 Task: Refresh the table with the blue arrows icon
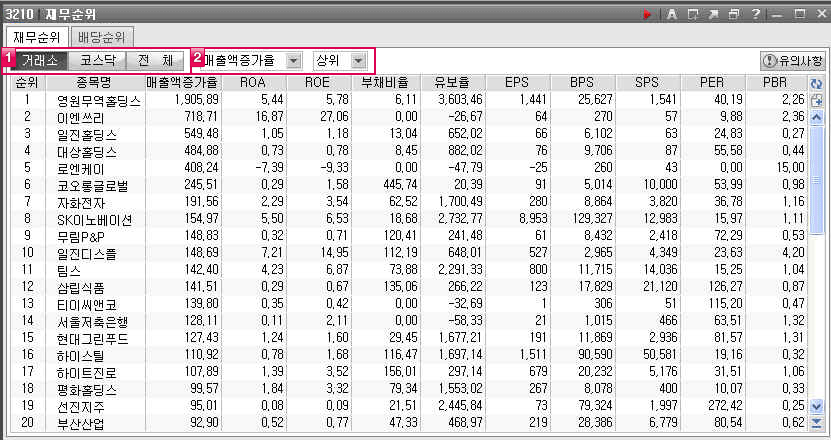tap(816, 84)
